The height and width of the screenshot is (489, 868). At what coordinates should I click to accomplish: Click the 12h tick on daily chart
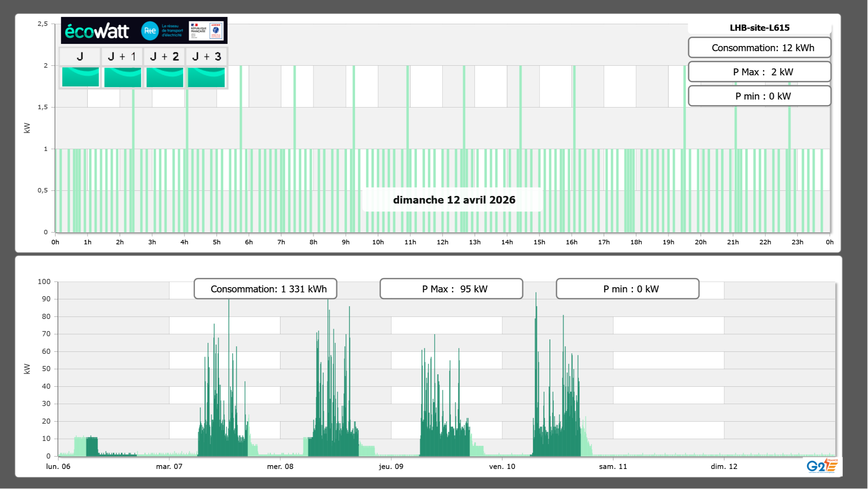pyautogui.click(x=442, y=242)
